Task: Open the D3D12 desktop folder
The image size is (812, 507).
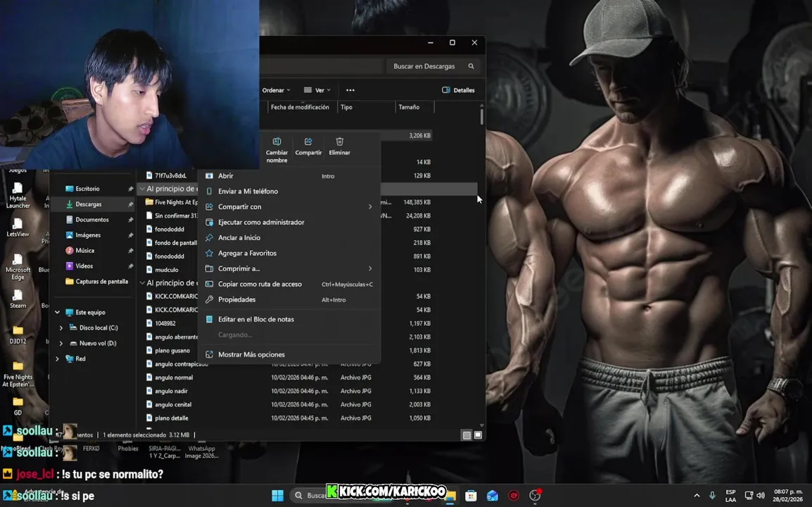Action: (18, 334)
